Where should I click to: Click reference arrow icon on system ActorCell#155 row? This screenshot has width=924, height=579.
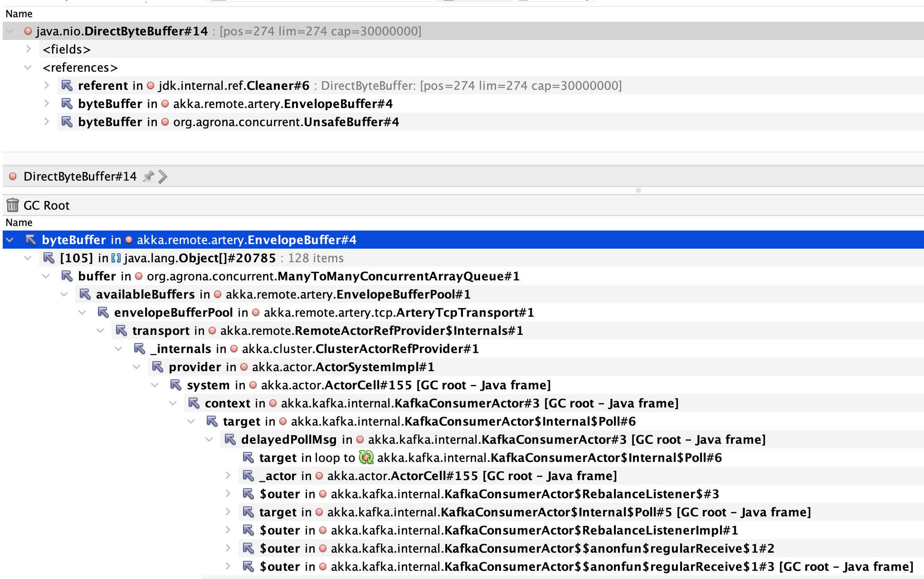(176, 385)
